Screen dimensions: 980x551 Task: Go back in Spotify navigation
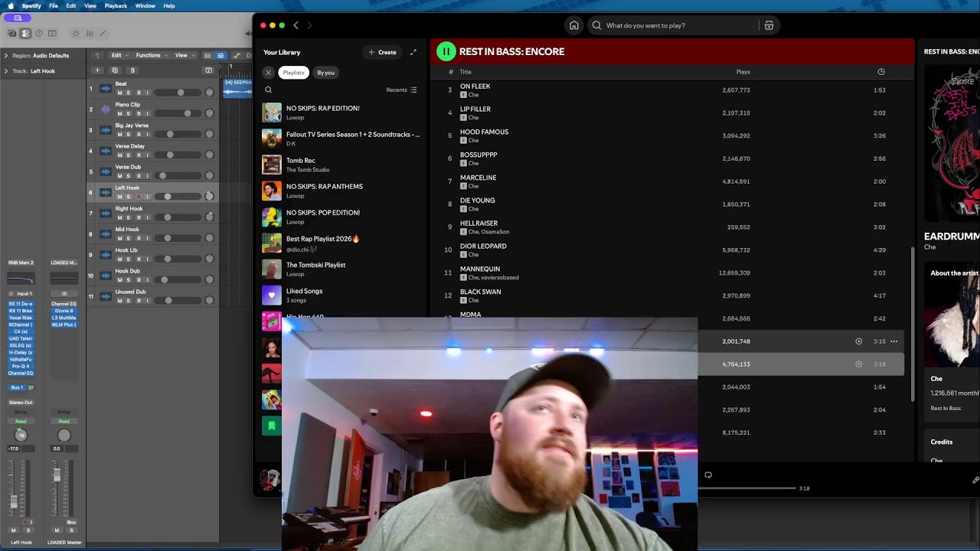tap(296, 25)
